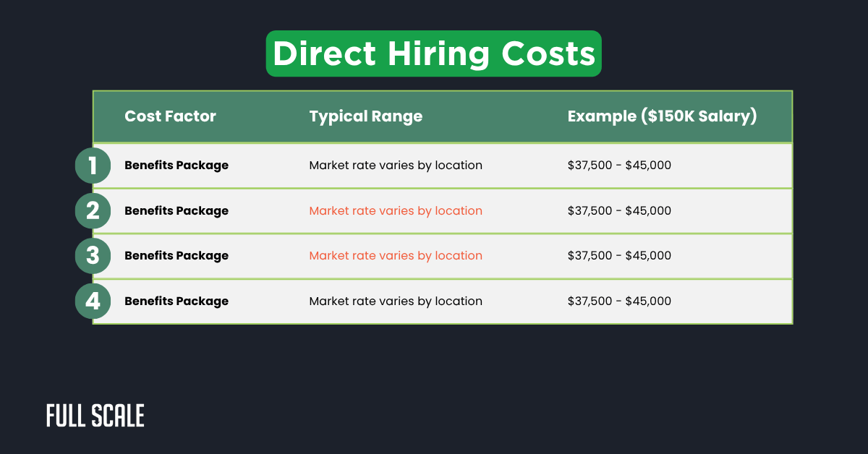The height and width of the screenshot is (454, 868).
Task: Click the FULL SCALE logo
Action: point(95,416)
